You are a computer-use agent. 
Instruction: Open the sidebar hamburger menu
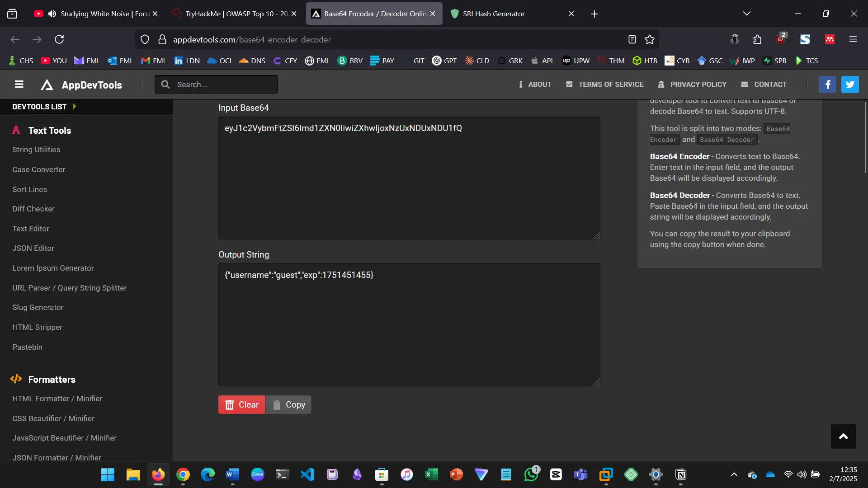point(19,84)
